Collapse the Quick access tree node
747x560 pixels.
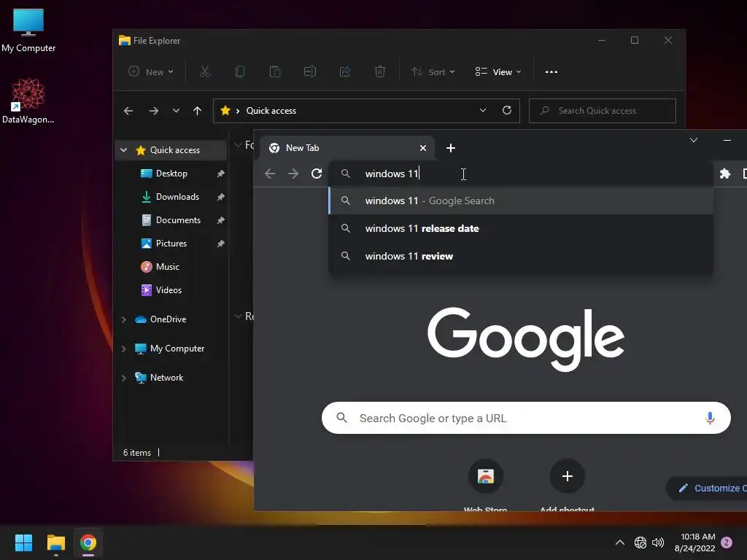124,150
